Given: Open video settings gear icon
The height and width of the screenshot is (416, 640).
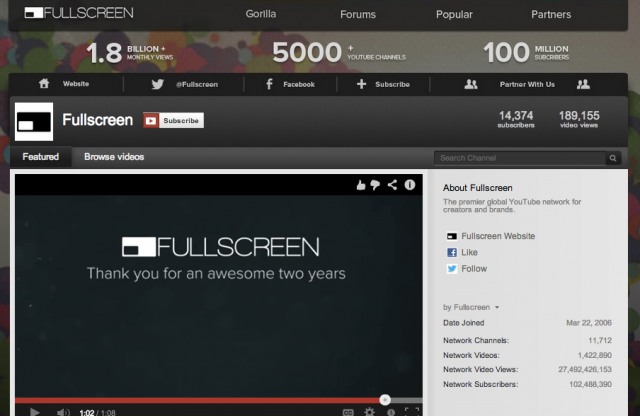Looking at the screenshot, I should pos(369,411).
